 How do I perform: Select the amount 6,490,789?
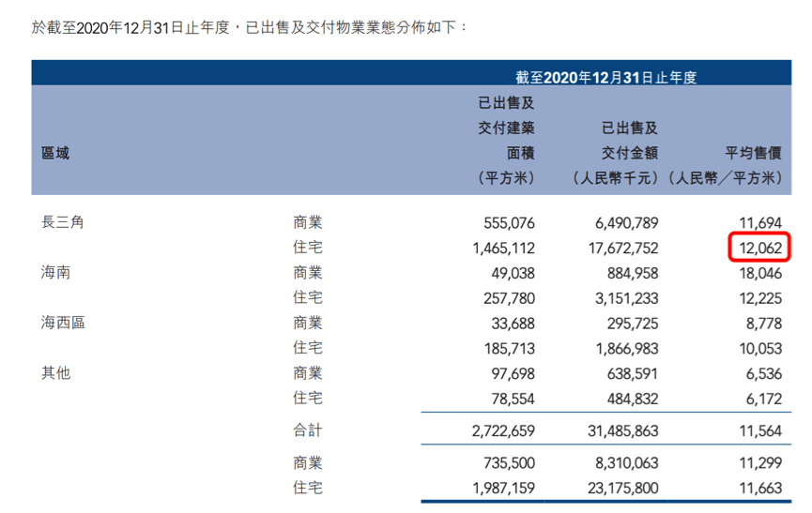627,223
